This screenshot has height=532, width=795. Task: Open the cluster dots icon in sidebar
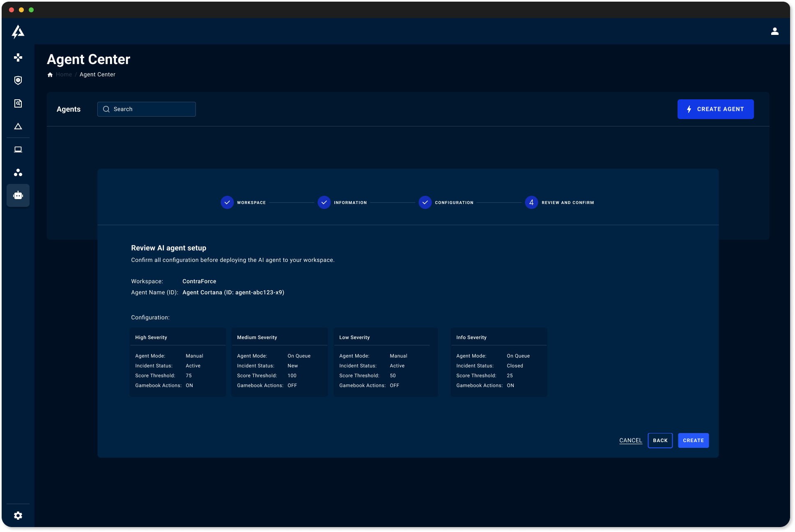[x=18, y=172]
